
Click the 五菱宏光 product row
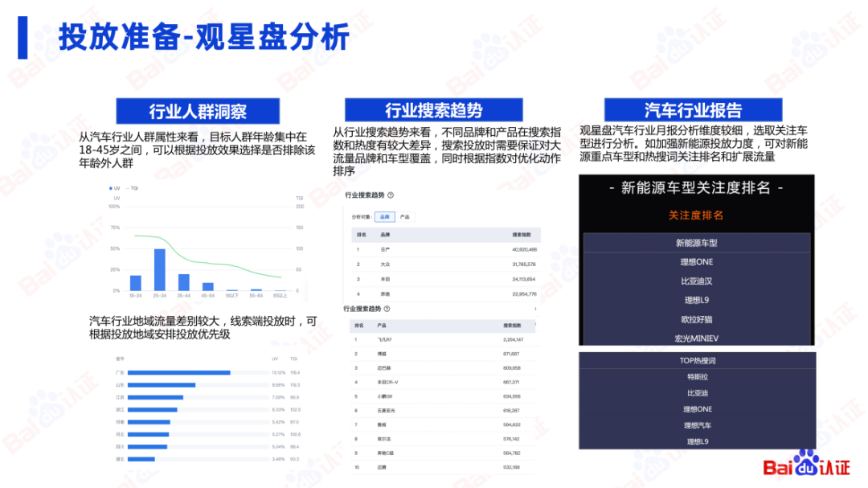[x=444, y=411]
